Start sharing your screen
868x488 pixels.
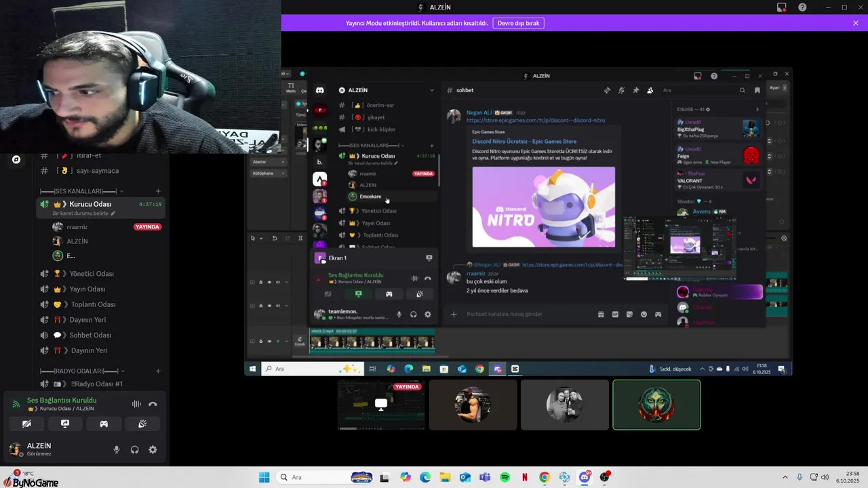click(65, 424)
